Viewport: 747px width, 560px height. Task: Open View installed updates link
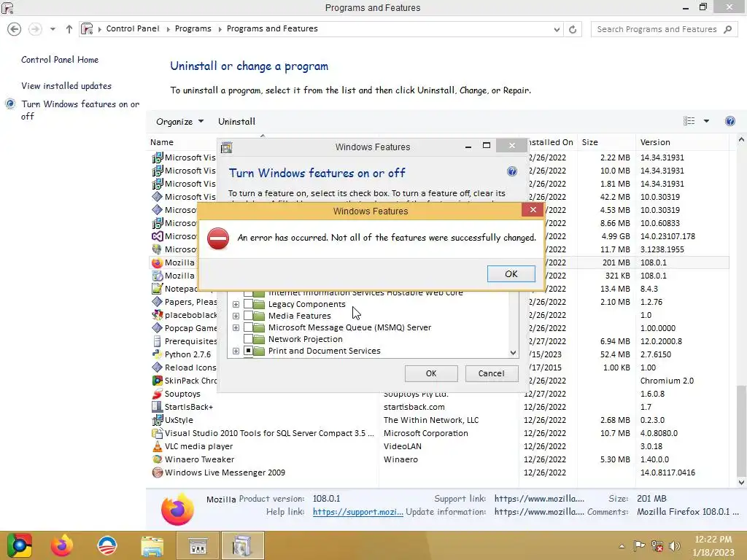pos(66,86)
